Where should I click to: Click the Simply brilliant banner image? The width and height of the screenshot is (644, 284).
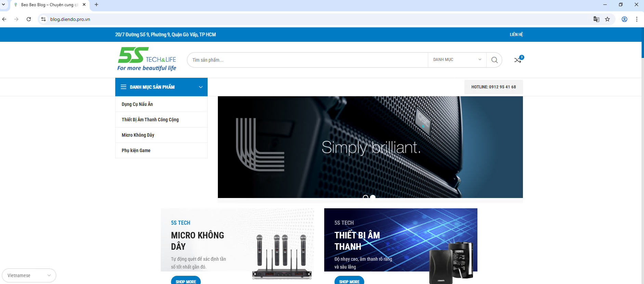click(370, 147)
